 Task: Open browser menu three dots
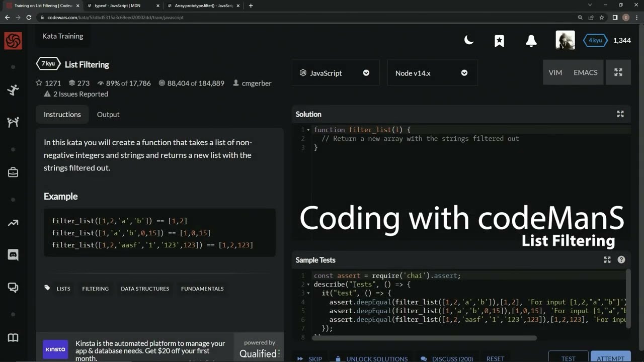[636, 17]
